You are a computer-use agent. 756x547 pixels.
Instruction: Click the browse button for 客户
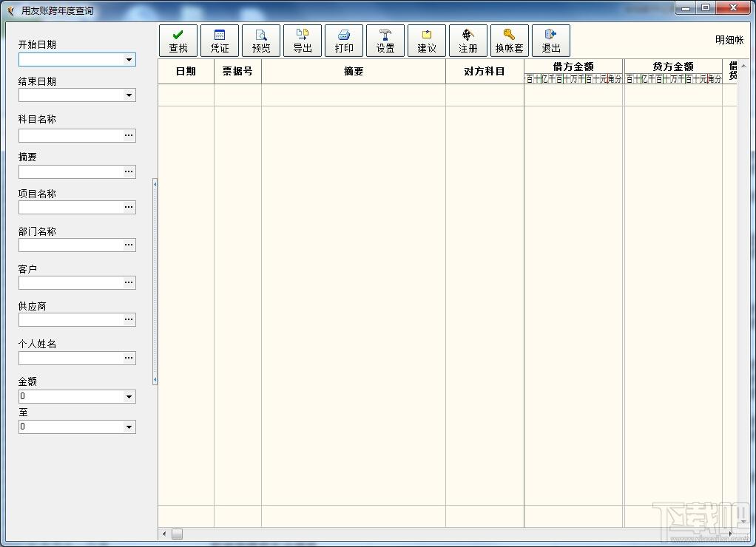129,282
